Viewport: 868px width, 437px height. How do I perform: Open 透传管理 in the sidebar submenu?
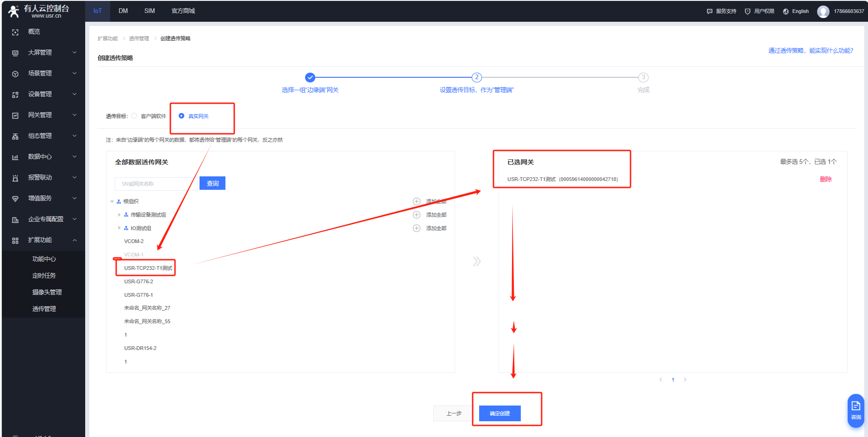click(44, 309)
